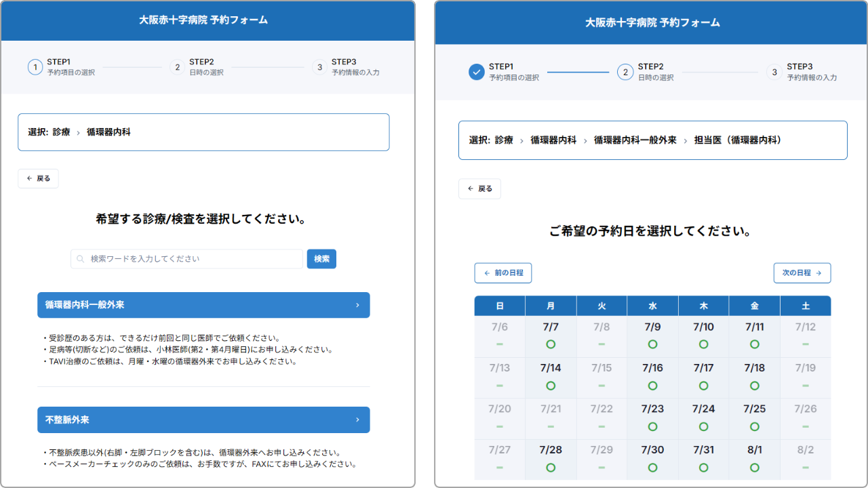Select the available circle under 7/7
This screenshot has width=868, height=488.
pyautogui.click(x=551, y=344)
